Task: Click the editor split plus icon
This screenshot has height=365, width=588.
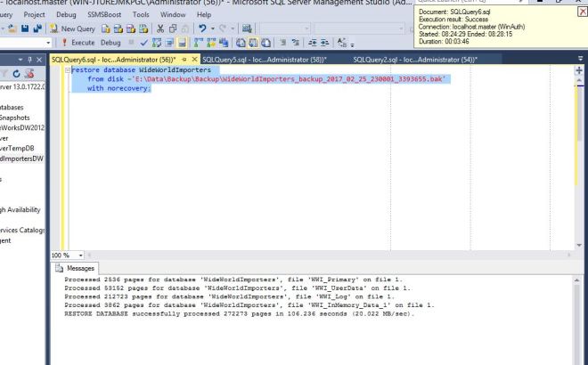Action: (x=579, y=69)
